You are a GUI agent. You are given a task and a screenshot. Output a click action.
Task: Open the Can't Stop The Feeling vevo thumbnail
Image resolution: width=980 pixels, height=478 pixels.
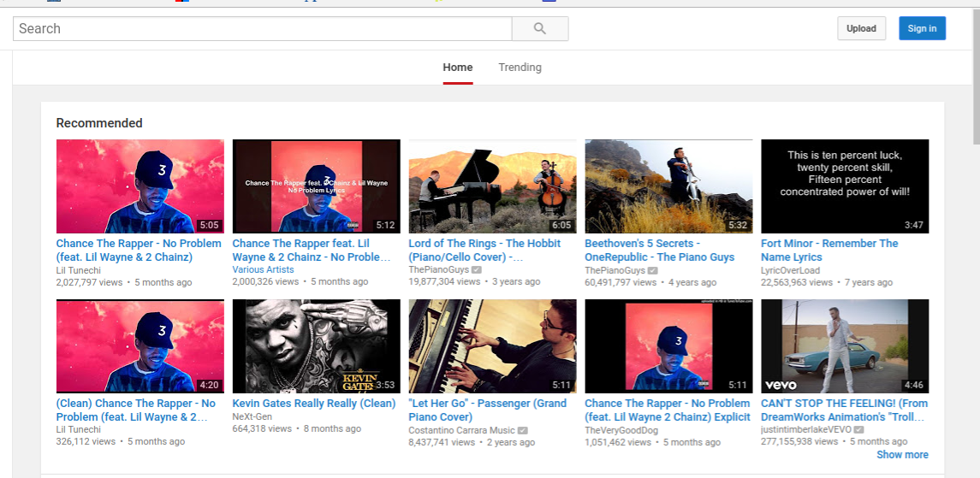coord(845,346)
